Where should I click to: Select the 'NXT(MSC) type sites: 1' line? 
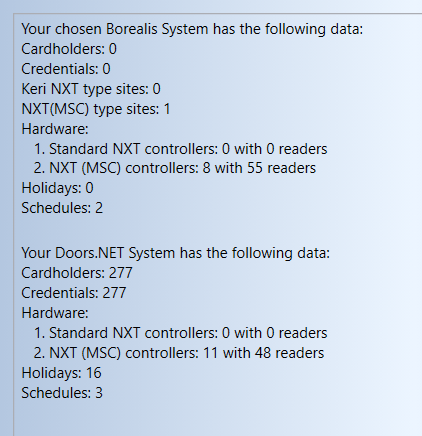pos(96,109)
